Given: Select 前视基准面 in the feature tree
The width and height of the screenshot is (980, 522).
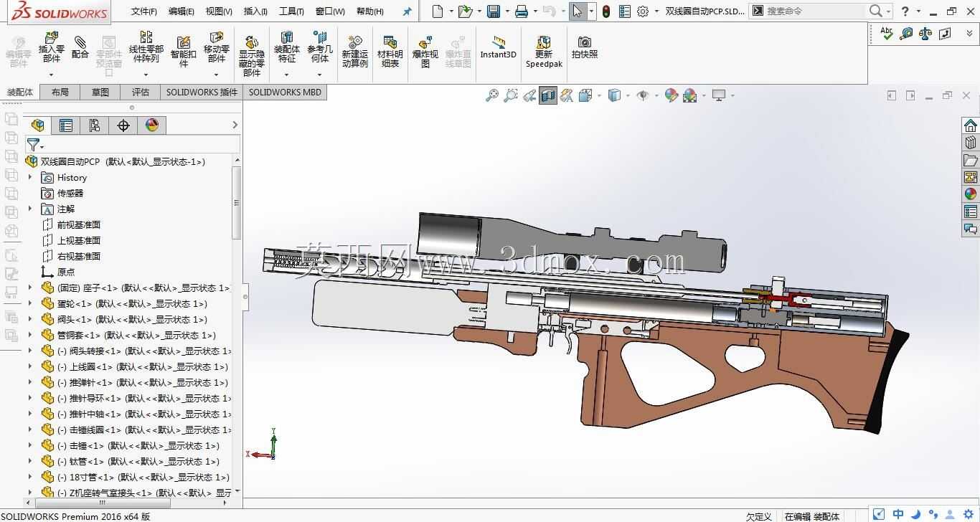Looking at the screenshot, I should pyautogui.click(x=79, y=224).
